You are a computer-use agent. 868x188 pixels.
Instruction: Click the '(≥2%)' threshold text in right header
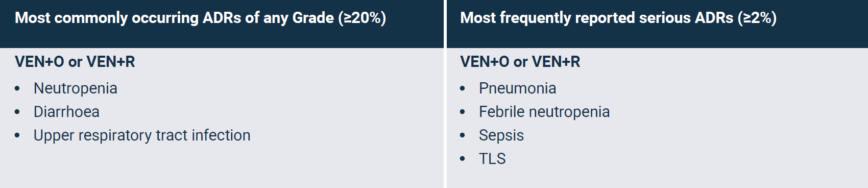click(757, 18)
